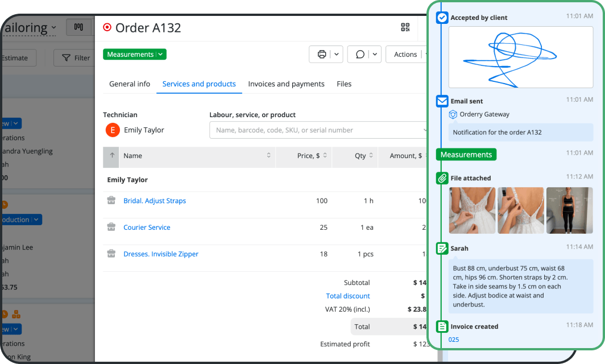Click the service icon beside Courier Service
605x364 pixels.
111,227
